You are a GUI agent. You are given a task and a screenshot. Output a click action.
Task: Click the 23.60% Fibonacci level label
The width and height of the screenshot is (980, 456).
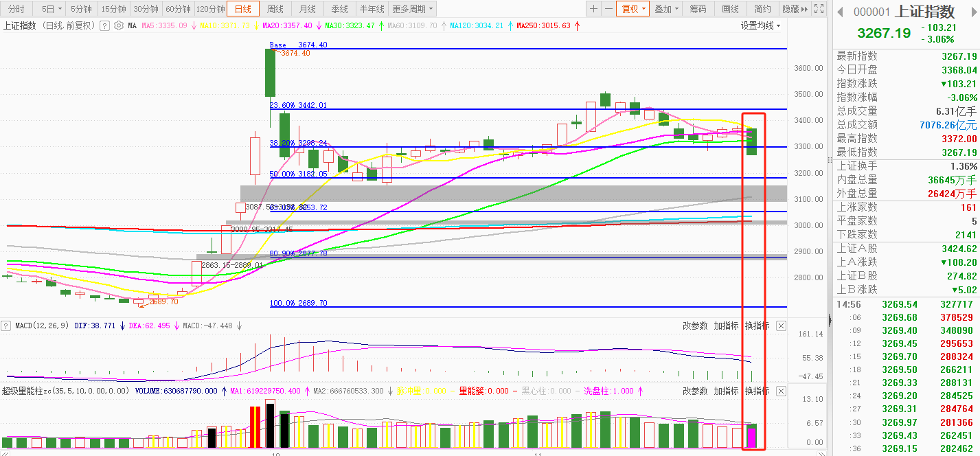click(298, 105)
